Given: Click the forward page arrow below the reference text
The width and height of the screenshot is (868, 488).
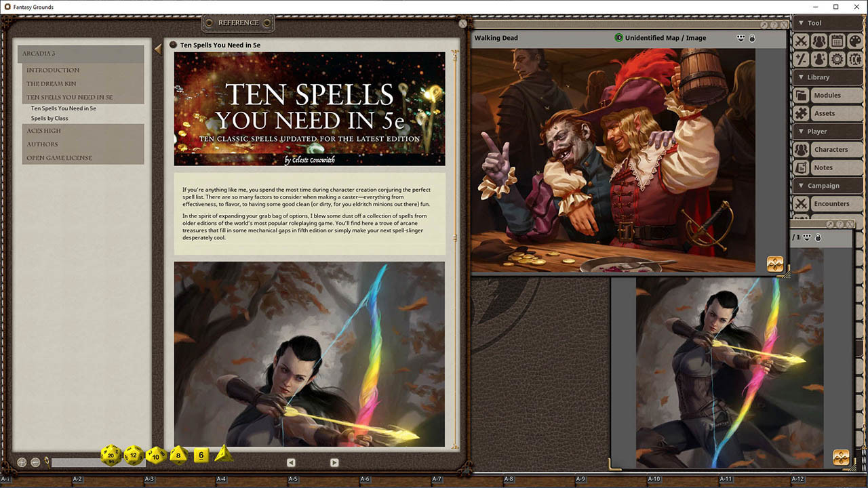Looking at the screenshot, I should 334,462.
